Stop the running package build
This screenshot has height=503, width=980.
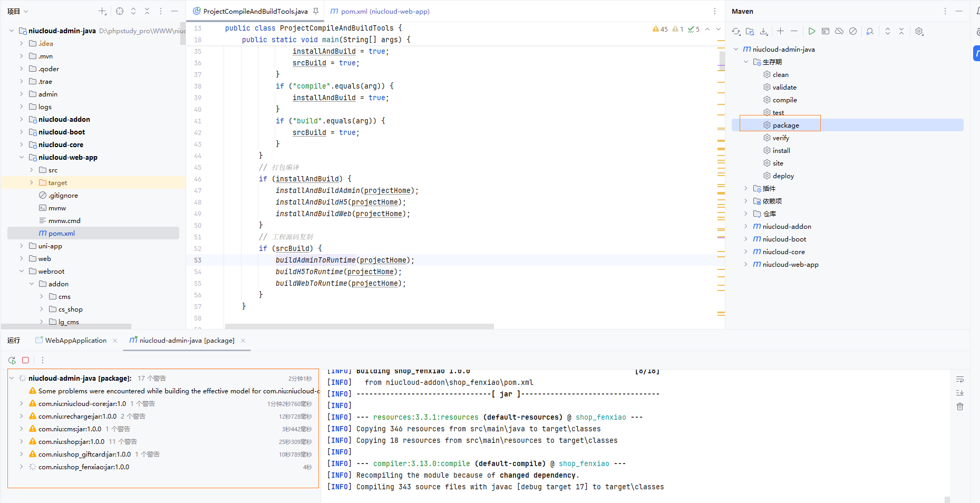pos(25,360)
